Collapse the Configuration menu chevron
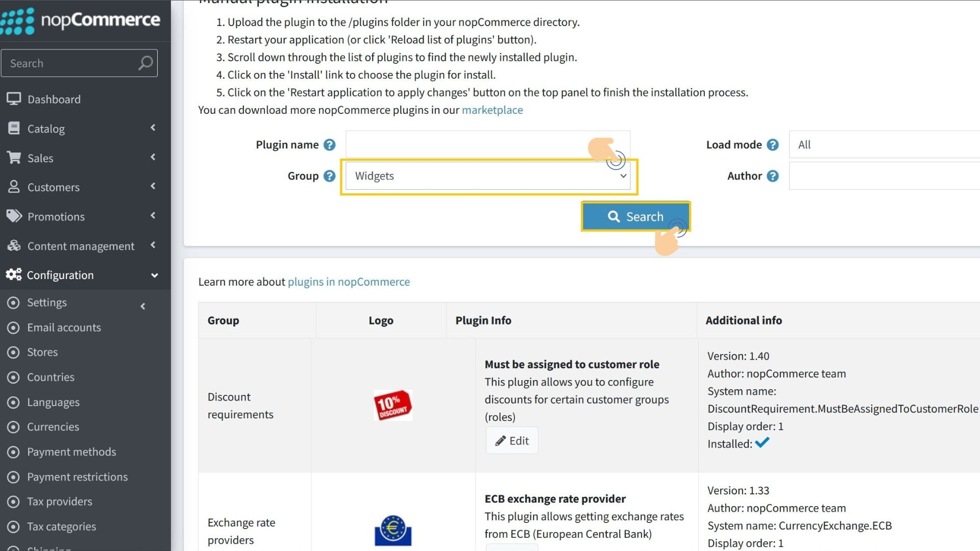980x551 pixels. [x=154, y=275]
